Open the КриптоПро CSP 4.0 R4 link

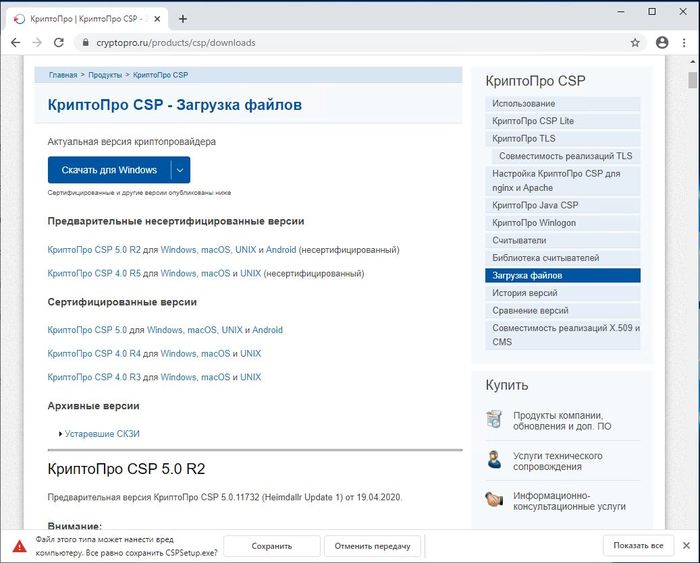point(94,354)
